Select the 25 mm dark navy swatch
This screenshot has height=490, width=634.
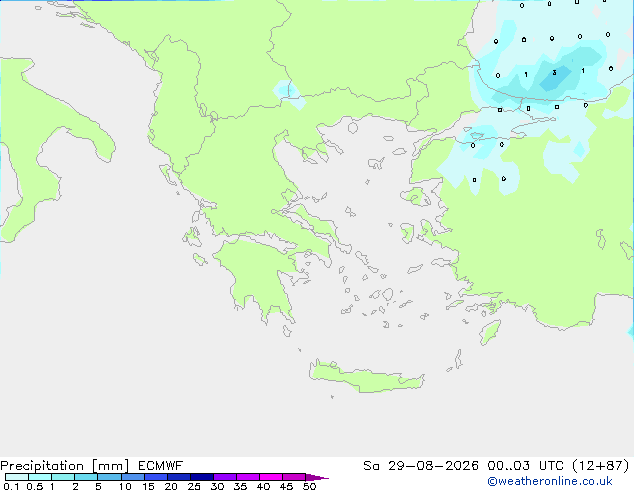coord(202,477)
